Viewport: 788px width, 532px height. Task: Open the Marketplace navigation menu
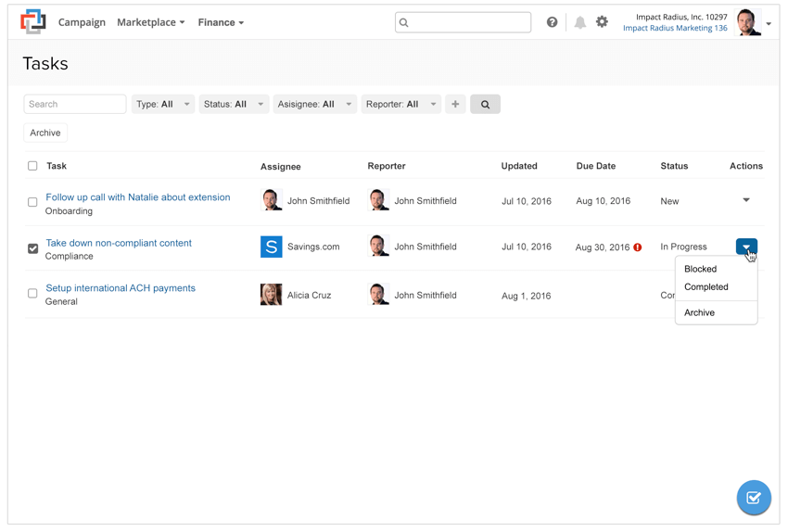coord(150,22)
